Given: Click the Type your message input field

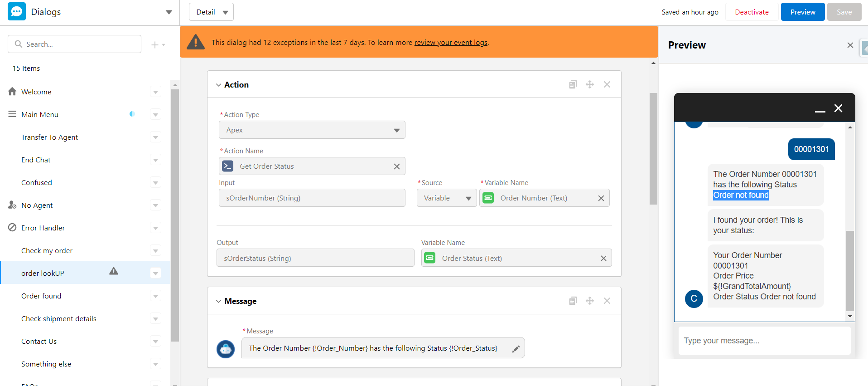Looking at the screenshot, I should point(764,341).
